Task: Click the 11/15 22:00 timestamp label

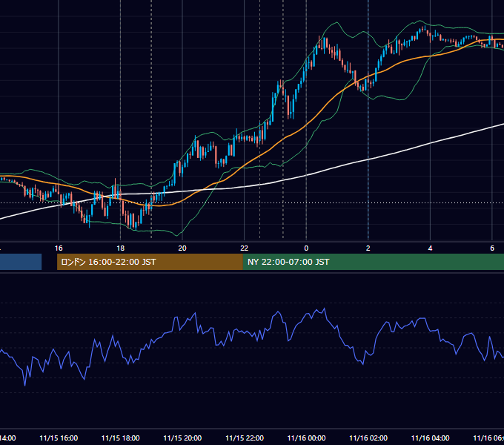Action: click(245, 438)
